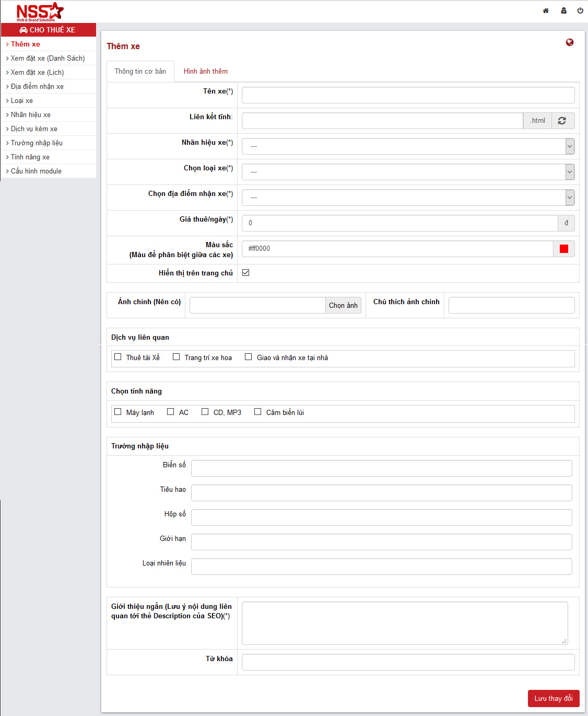Image resolution: width=588 pixels, height=716 pixels.
Task: Enable the Thuê tài Xế service checkbox
Action: tap(118, 357)
